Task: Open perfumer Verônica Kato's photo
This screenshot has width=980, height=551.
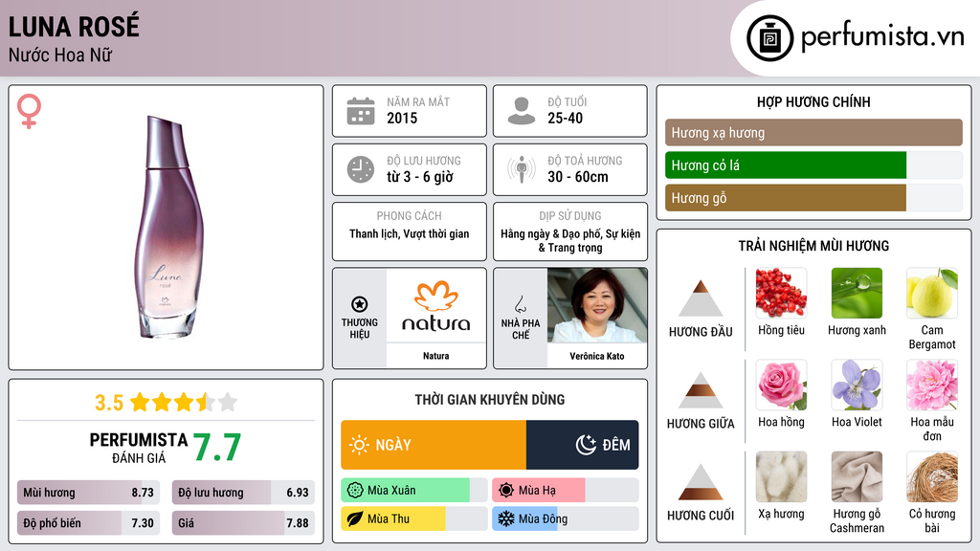Action: (597, 305)
